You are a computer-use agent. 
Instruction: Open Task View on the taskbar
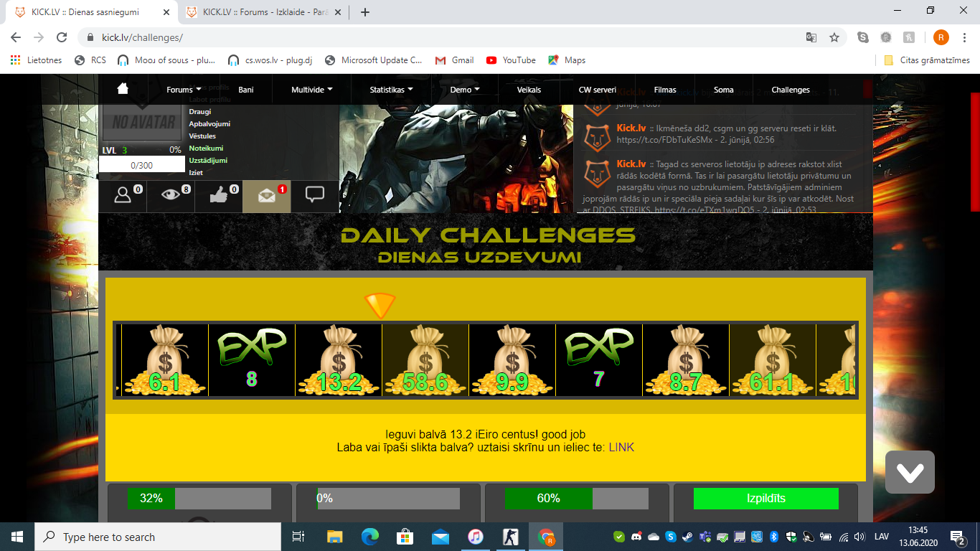coord(299,537)
